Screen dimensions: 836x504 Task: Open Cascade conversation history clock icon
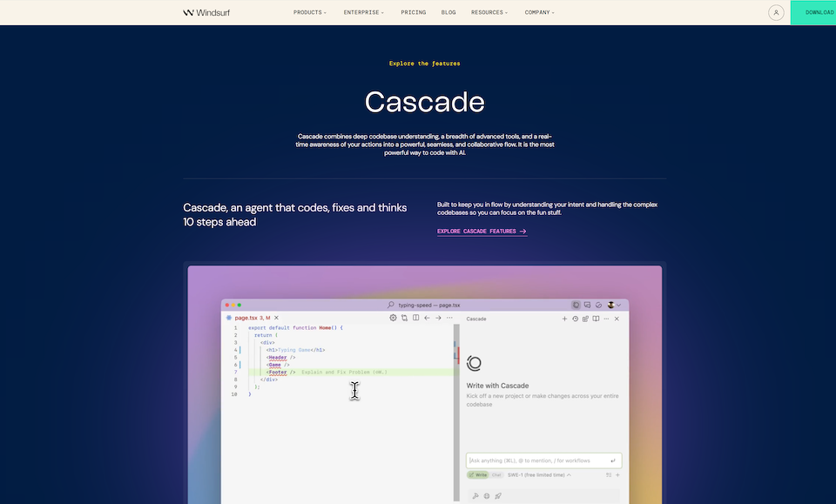pyautogui.click(x=575, y=319)
